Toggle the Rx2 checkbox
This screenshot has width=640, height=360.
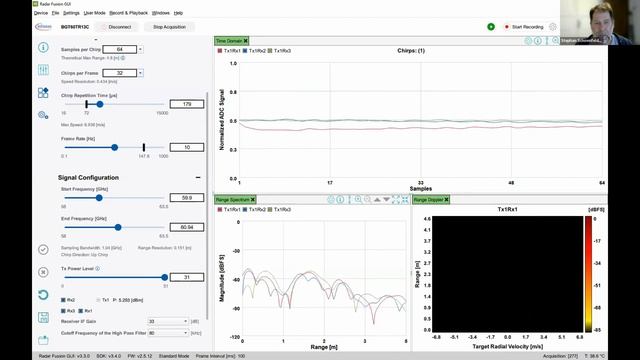tap(63, 300)
